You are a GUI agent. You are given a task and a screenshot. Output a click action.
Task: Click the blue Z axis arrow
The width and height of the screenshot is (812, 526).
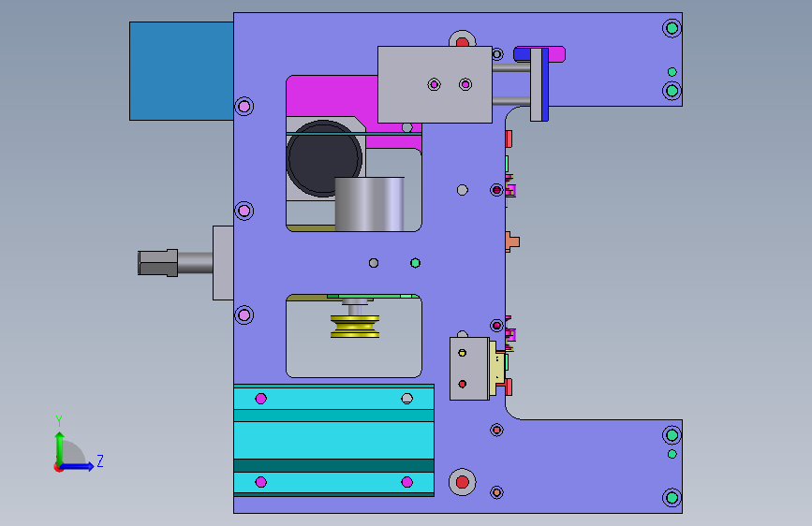pos(78,466)
